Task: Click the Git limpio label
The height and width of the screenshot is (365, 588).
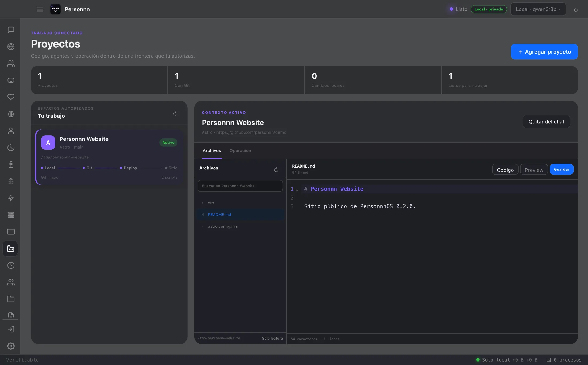Action: (x=49, y=177)
